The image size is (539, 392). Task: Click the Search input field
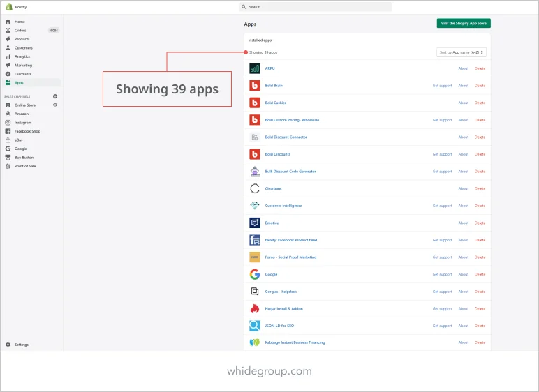[x=315, y=7]
